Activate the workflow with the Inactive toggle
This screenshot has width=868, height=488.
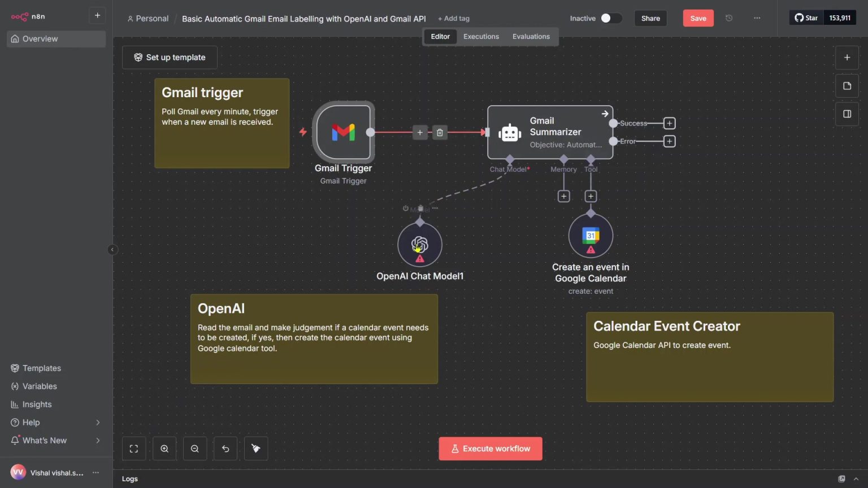pos(611,18)
